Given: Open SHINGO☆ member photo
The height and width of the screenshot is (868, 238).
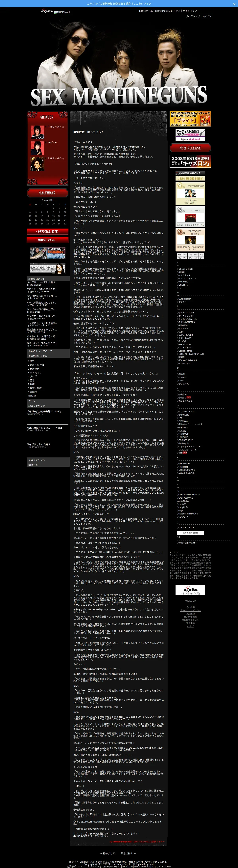Looking at the screenshot, I should click(37, 164).
